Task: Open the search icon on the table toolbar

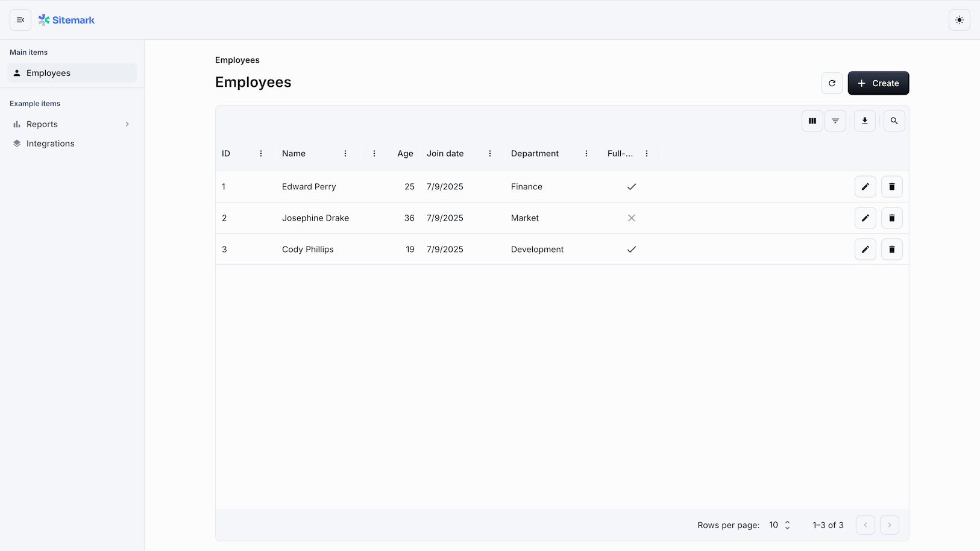Action: click(894, 121)
